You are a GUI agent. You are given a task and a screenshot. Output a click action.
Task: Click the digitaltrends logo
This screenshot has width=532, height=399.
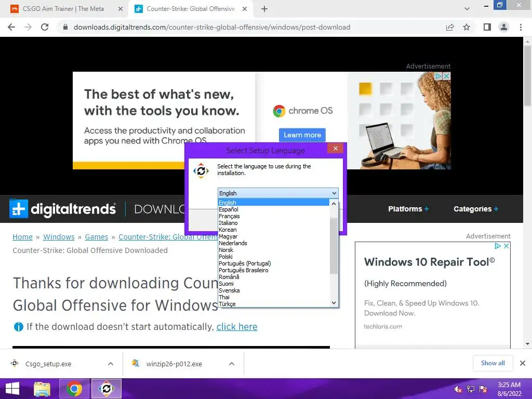(63, 209)
